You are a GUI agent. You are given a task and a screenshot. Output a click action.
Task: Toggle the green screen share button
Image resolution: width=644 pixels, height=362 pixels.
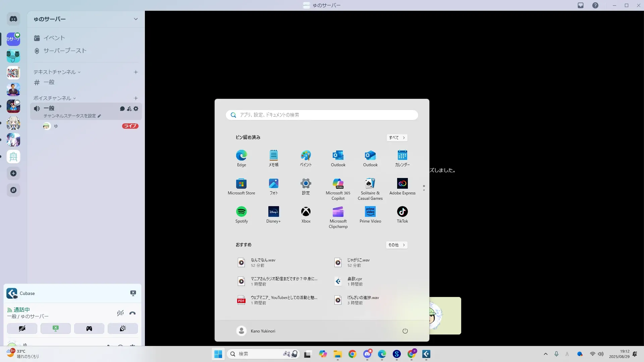pyautogui.click(x=56, y=328)
